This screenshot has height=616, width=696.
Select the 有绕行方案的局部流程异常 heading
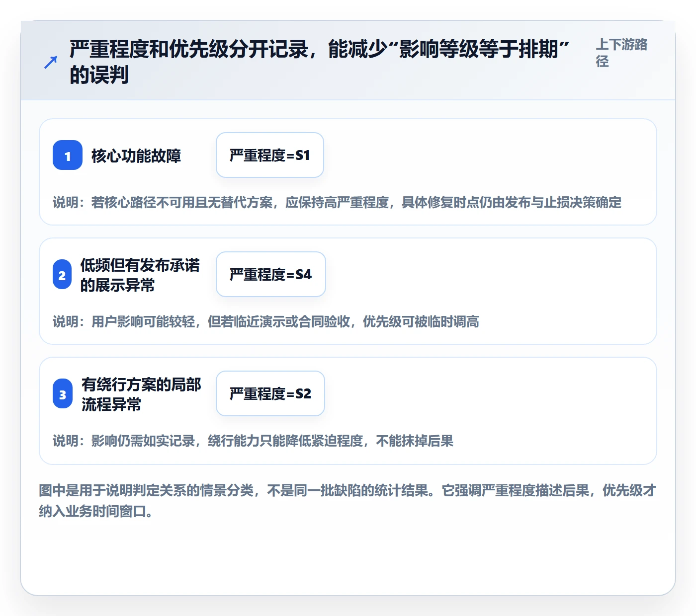click(141, 394)
